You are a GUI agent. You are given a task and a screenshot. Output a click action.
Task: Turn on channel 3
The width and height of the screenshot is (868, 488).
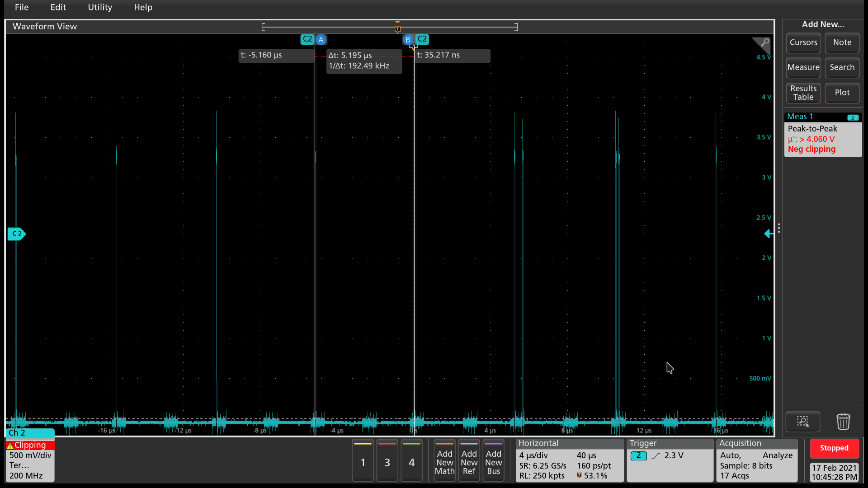point(387,460)
